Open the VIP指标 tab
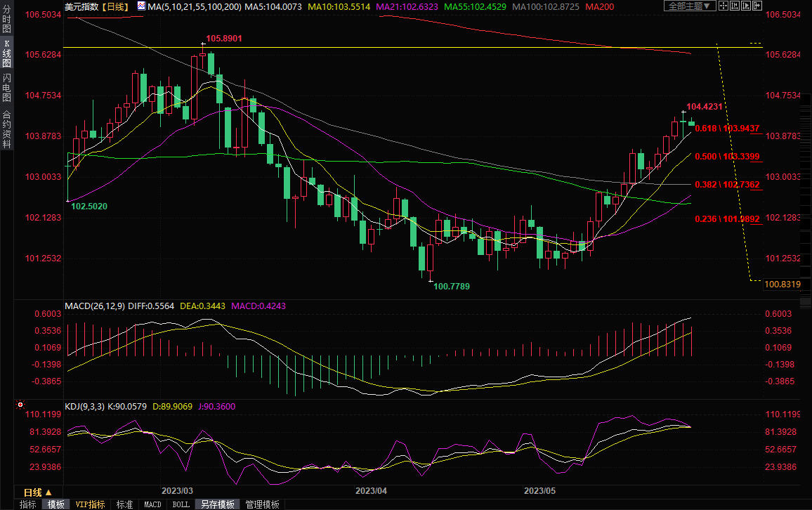 click(x=90, y=504)
